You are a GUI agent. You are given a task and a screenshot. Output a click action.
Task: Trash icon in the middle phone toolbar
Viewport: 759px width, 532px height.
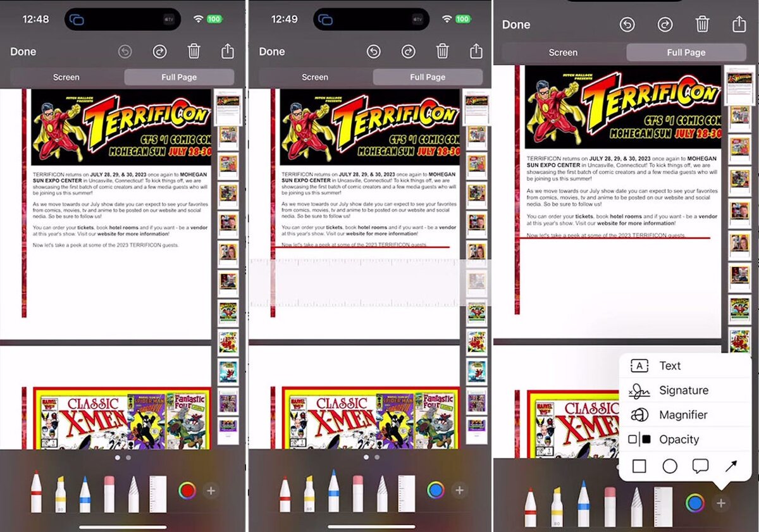443,51
